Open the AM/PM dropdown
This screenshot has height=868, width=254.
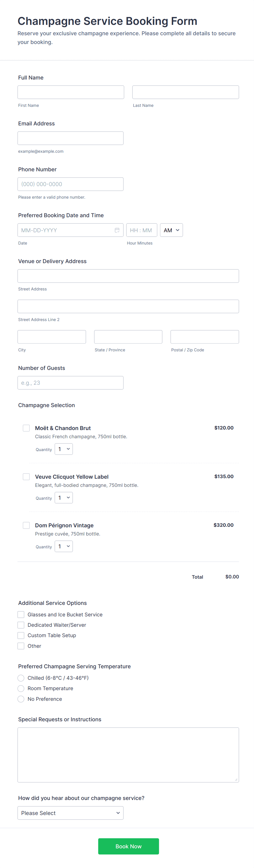(x=171, y=230)
